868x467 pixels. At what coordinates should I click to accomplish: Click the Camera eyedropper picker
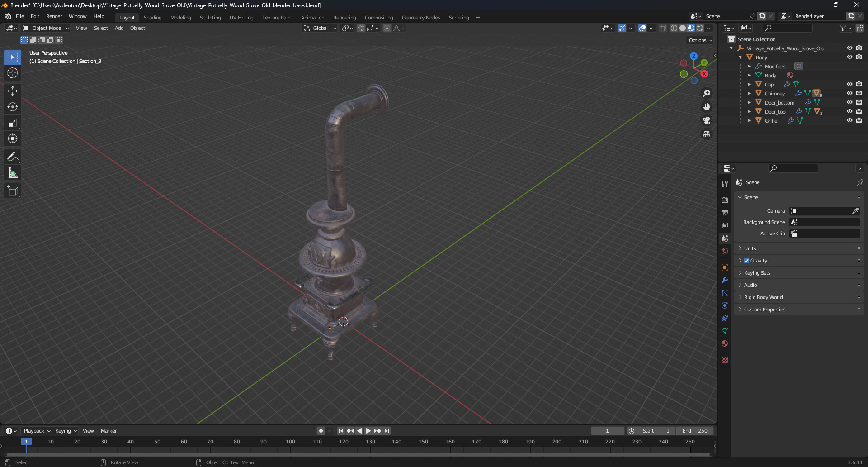tap(855, 211)
